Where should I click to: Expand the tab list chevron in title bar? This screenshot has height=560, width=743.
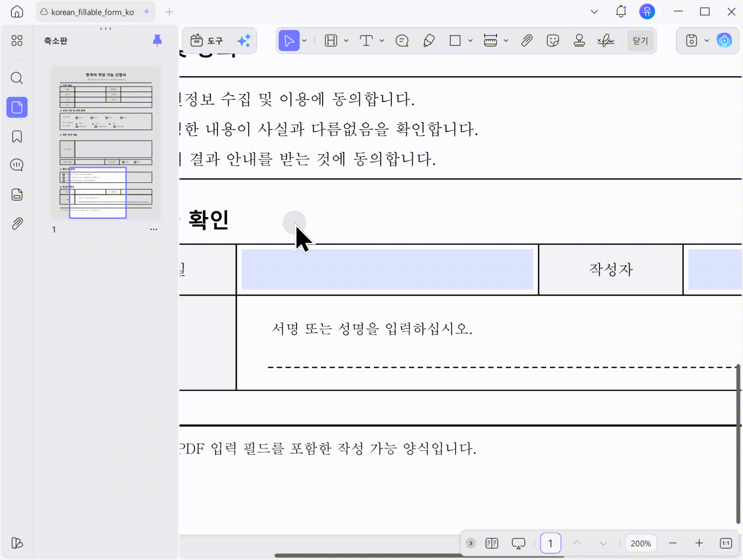[x=594, y=12]
